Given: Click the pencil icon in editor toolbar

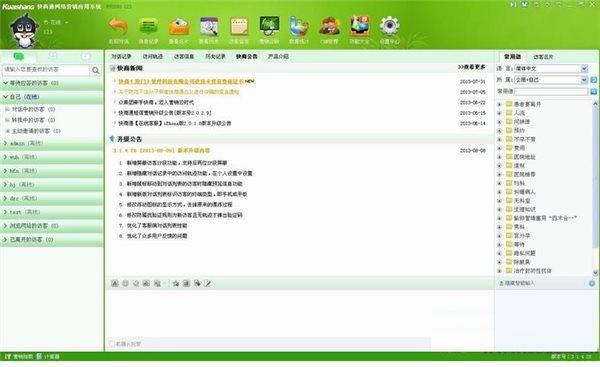Looking at the screenshot, I should 207,284.
